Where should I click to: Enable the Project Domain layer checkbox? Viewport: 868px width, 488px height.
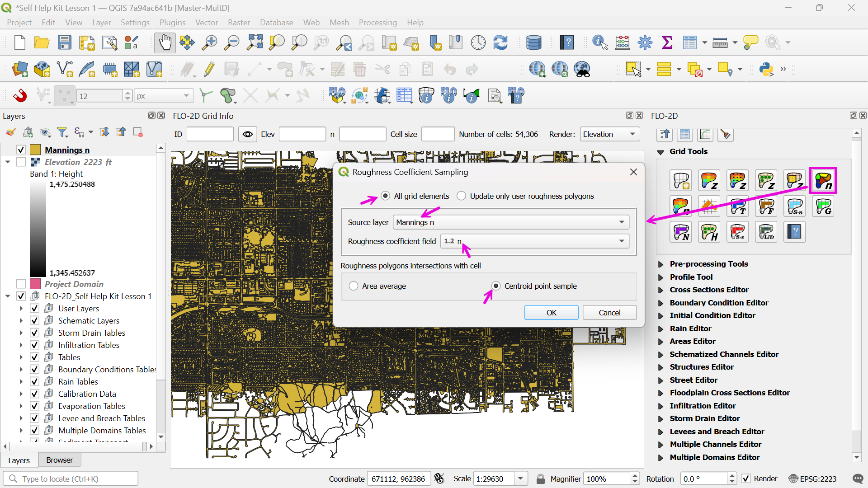21,284
